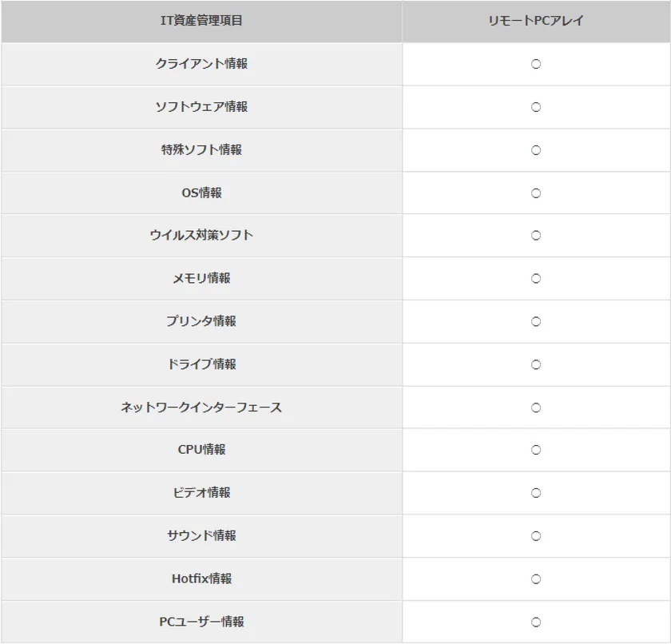Click the circle mark for メモリ情報
Screen dimensions: 671x644
pos(536,279)
